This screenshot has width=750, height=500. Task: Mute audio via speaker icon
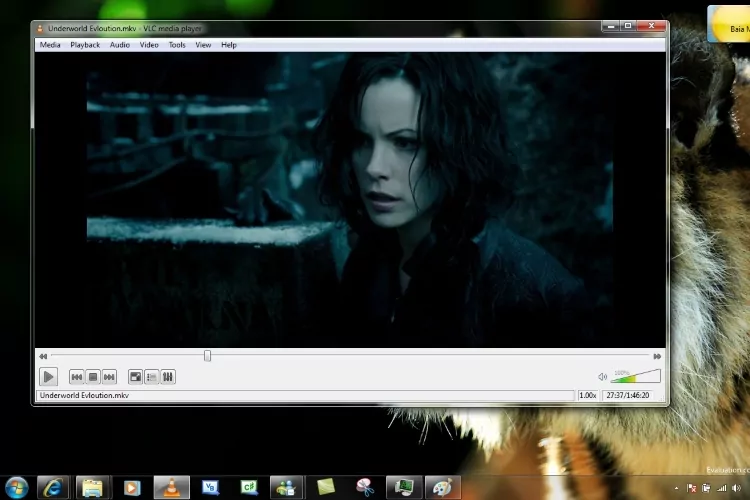[x=603, y=377]
